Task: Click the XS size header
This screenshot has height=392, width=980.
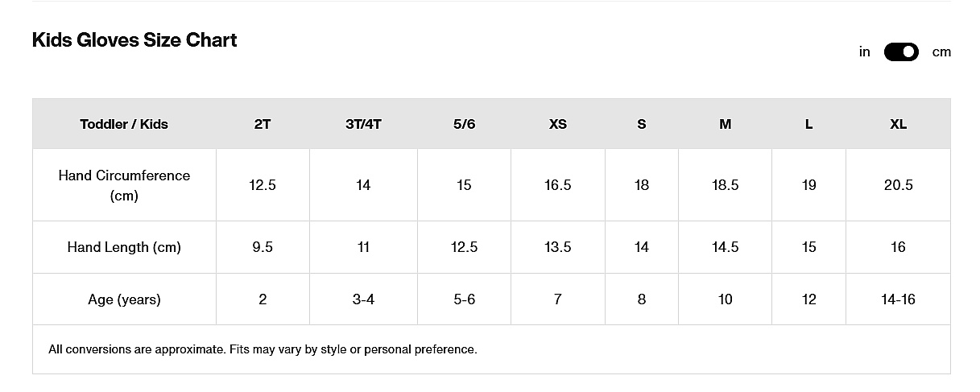Action: point(558,124)
